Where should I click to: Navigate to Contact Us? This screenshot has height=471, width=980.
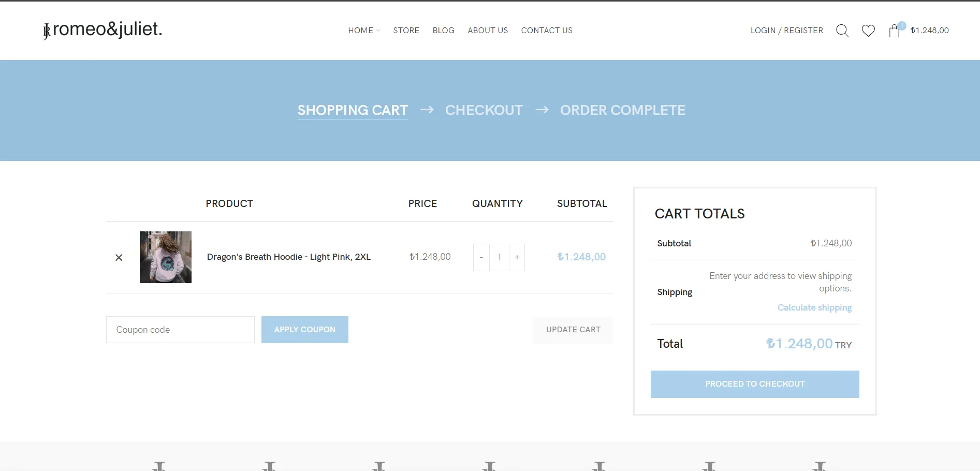tap(547, 31)
